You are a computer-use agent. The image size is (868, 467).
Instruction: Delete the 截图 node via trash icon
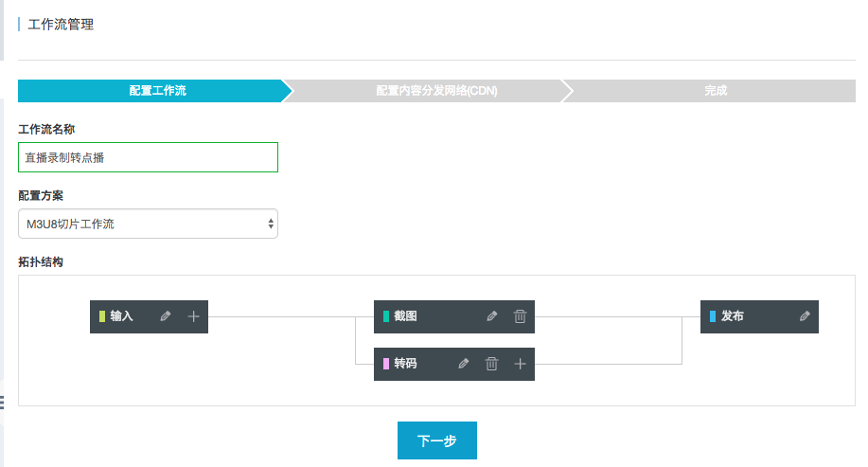pos(520,316)
